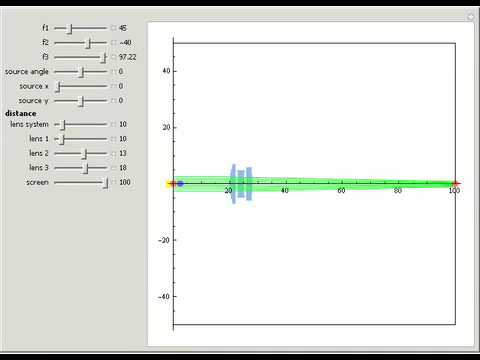The width and height of the screenshot is (480, 360).
Task: Click the source x slider handle
Action: coord(58,87)
